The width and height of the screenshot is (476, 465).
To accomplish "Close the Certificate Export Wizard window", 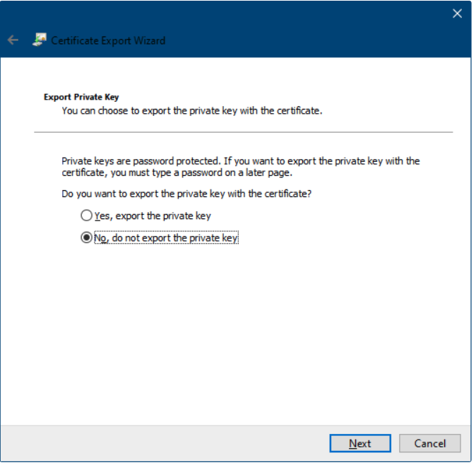I will point(457,13).
